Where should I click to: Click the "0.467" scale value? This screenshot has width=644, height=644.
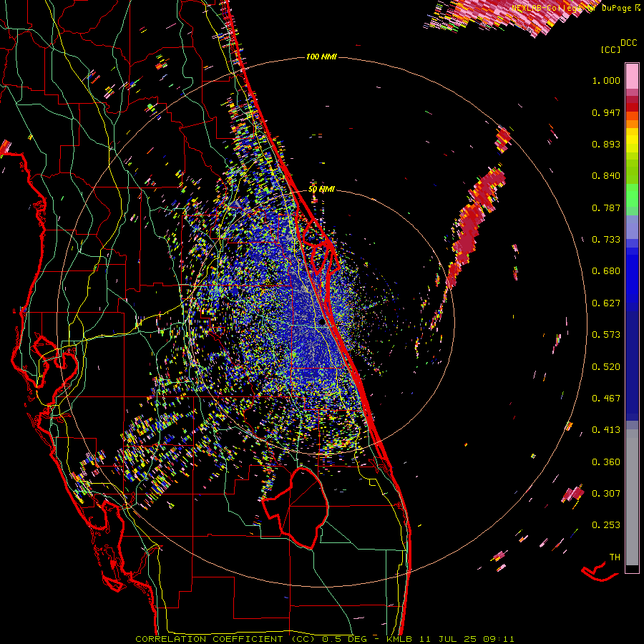(606, 399)
